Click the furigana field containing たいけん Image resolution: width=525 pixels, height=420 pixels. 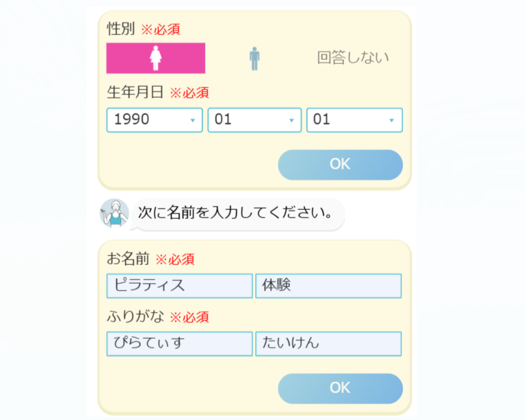click(x=328, y=344)
